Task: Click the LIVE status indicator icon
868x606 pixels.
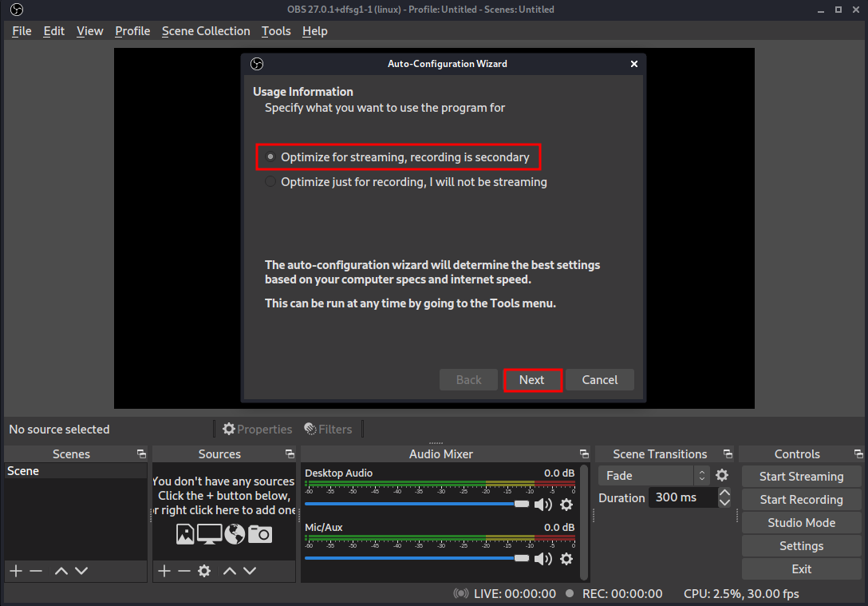Action: pyautogui.click(x=460, y=594)
